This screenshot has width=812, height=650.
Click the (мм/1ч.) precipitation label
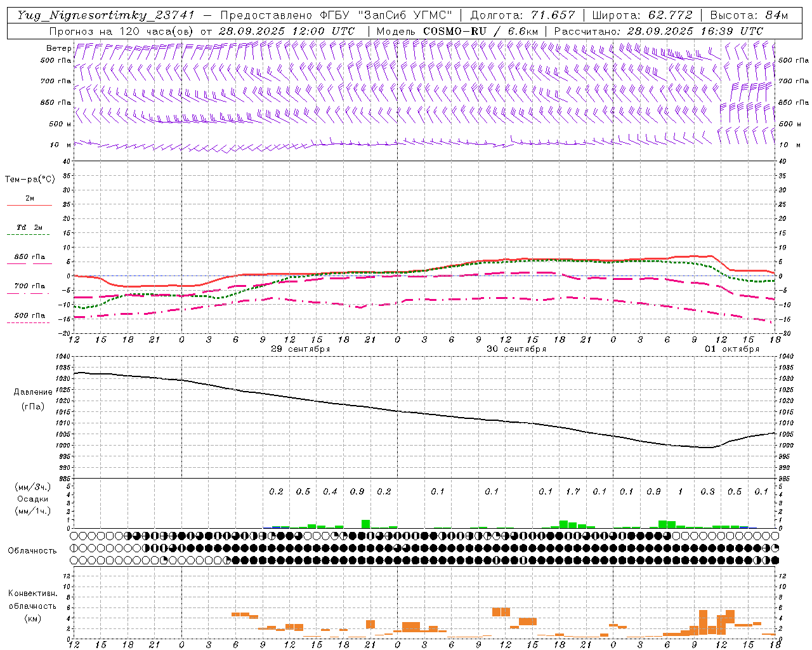[32, 511]
